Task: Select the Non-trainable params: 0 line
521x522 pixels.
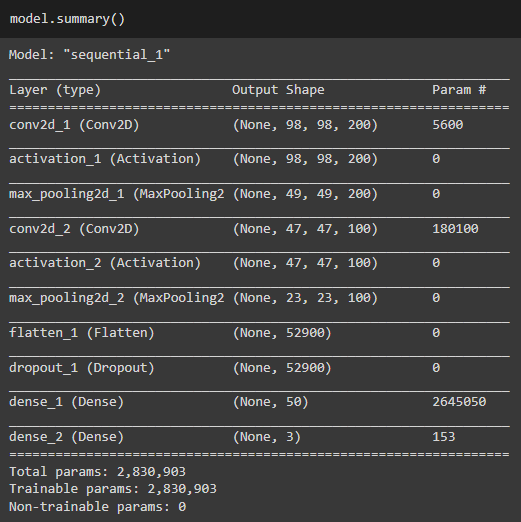Action: [97, 507]
